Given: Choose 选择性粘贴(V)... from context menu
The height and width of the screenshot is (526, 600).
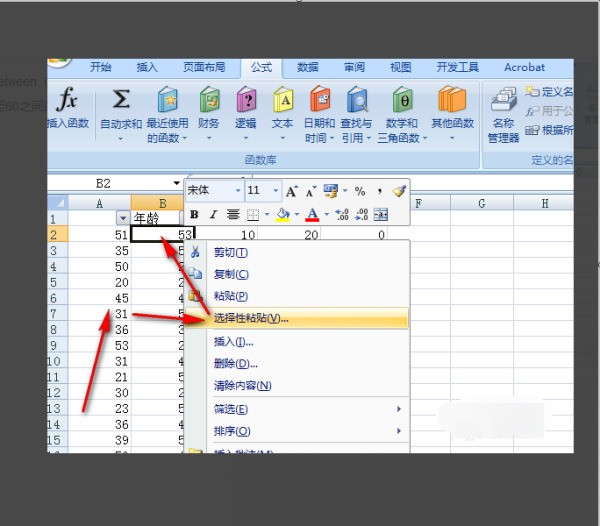Looking at the screenshot, I should (x=297, y=318).
